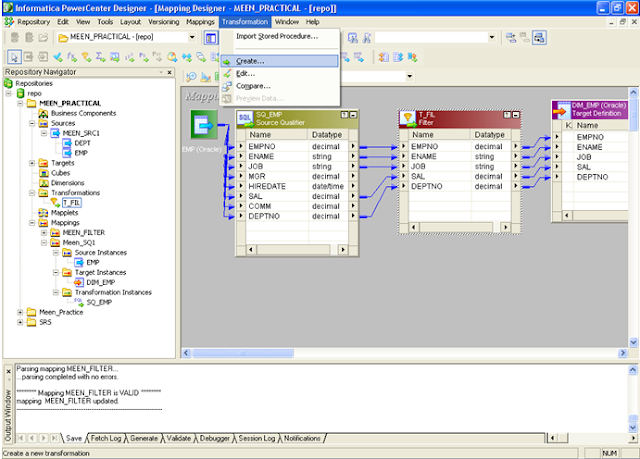
Task: Switch to the Validate output tab
Action: 179,438
